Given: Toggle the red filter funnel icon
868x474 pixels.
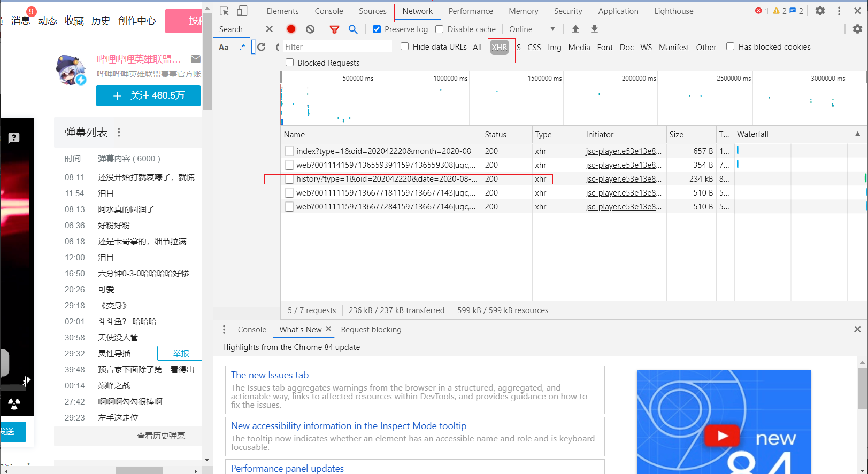Looking at the screenshot, I should [x=334, y=29].
